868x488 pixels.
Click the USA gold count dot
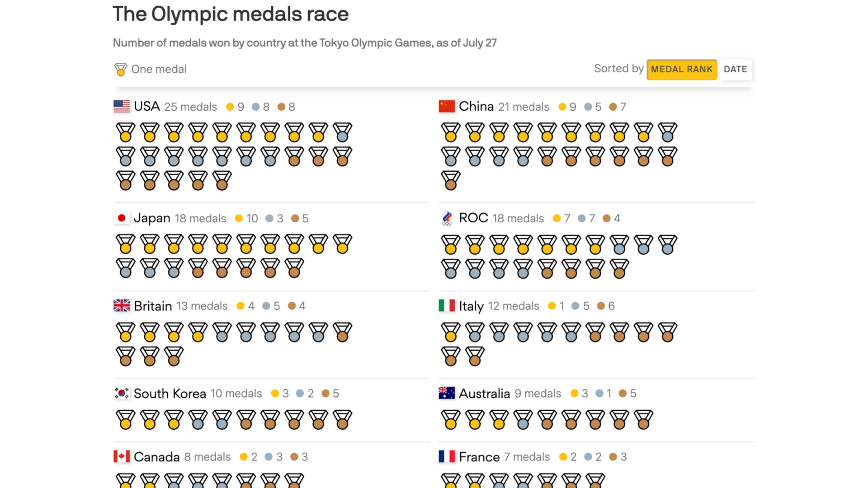click(230, 107)
